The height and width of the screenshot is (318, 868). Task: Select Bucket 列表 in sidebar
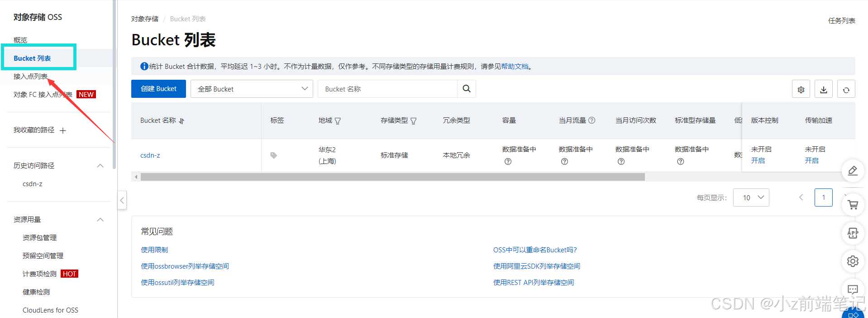pyautogui.click(x=32, y=58)
